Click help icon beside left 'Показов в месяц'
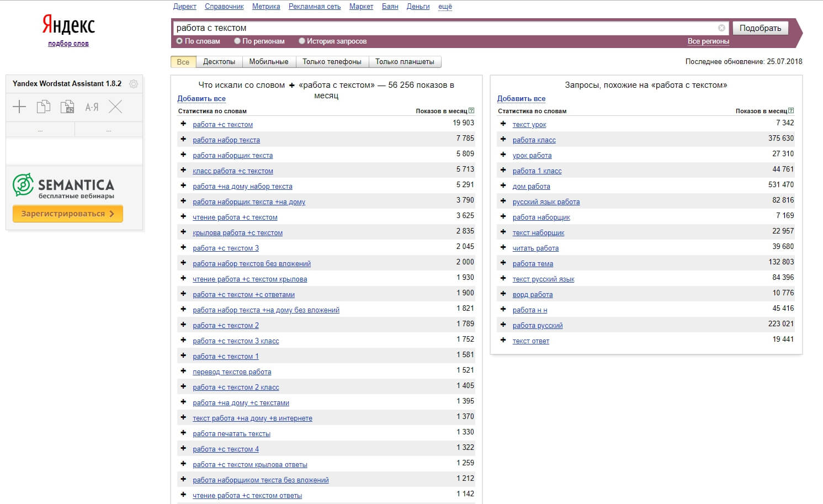Viewport: 823px width, 504px height. pos(471,111)
